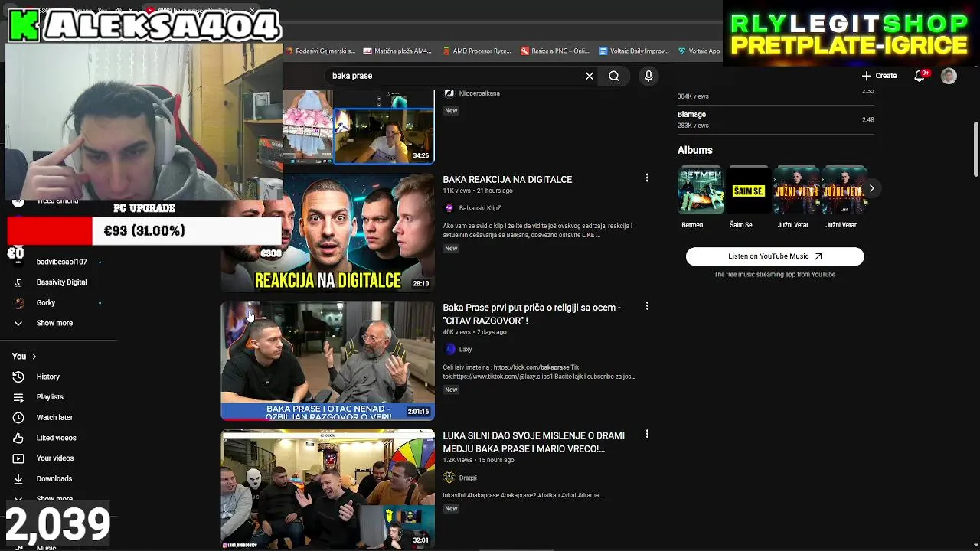Click the Balkanski KlipZ channel name
This screenshot has width=980, height=551.
point(480,208)
